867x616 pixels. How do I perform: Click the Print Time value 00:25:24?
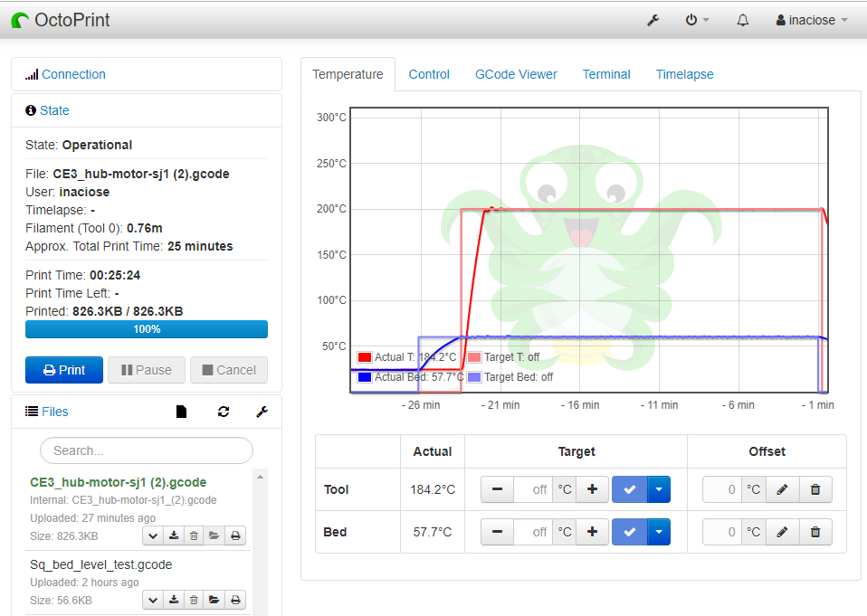(x=115, y=275)
